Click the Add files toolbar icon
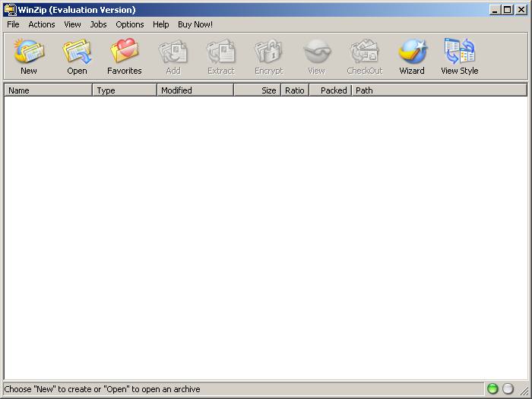The height and width of the screenshot is (399, 532). [x=173, y=52]
